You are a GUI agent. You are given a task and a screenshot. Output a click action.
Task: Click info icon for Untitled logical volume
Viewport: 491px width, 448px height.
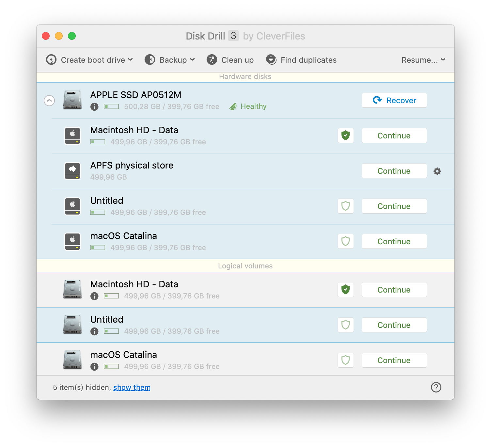pos(94,331)
